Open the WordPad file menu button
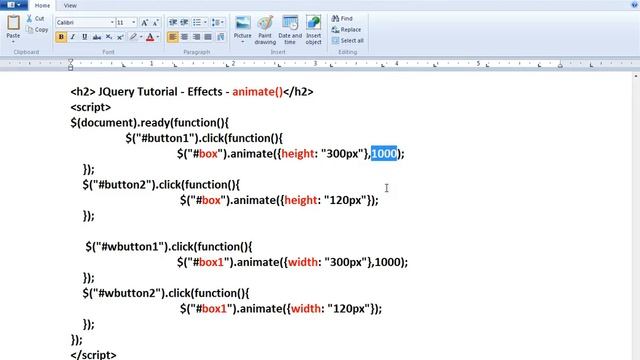 pos(13,5)
